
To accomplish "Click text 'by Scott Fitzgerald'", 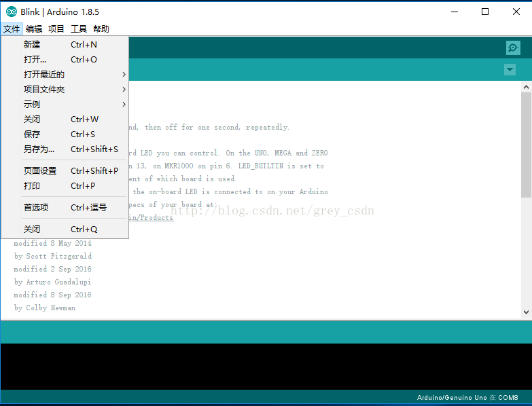I will tap(52, 256).
